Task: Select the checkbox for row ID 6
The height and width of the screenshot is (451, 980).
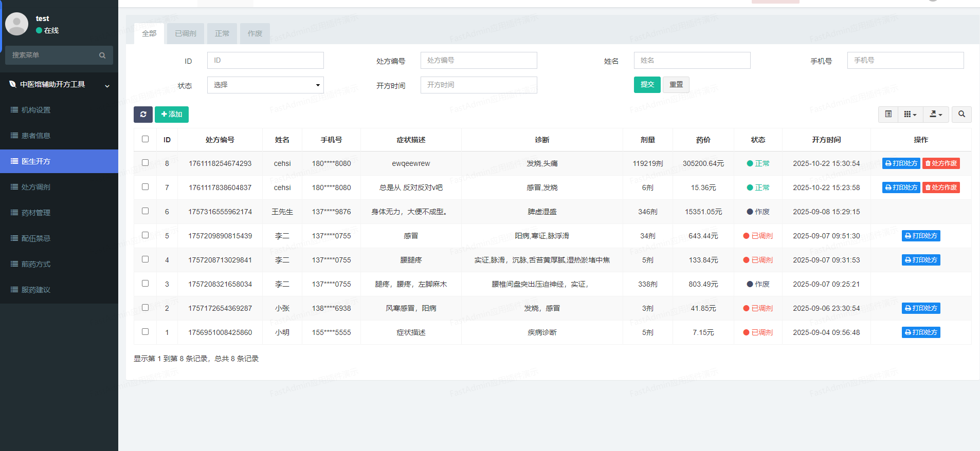Action: tap(145, 211)
